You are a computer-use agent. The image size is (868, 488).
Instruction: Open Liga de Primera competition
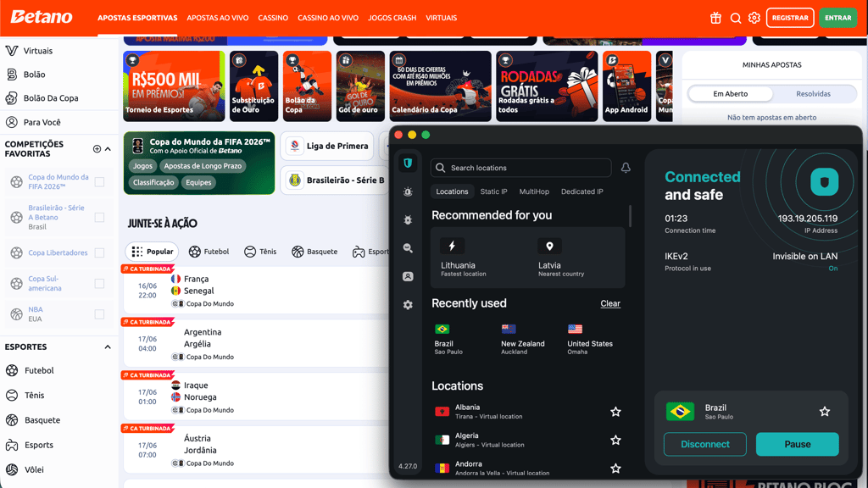click(327, 146)
